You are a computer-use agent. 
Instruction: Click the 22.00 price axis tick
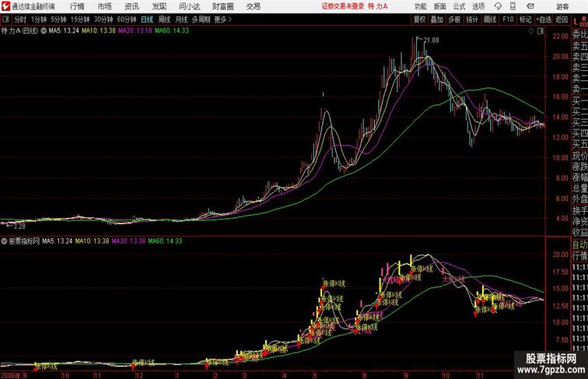point(561,36)
